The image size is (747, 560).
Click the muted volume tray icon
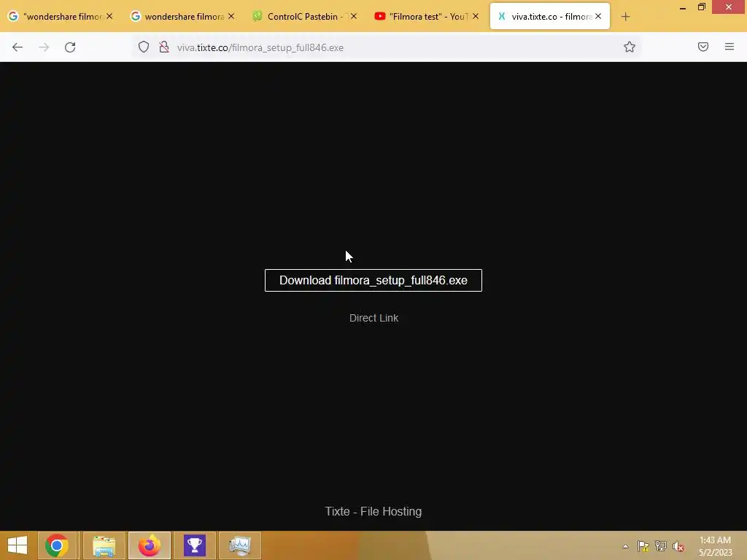pyautogui.click(x=678, y=546)
